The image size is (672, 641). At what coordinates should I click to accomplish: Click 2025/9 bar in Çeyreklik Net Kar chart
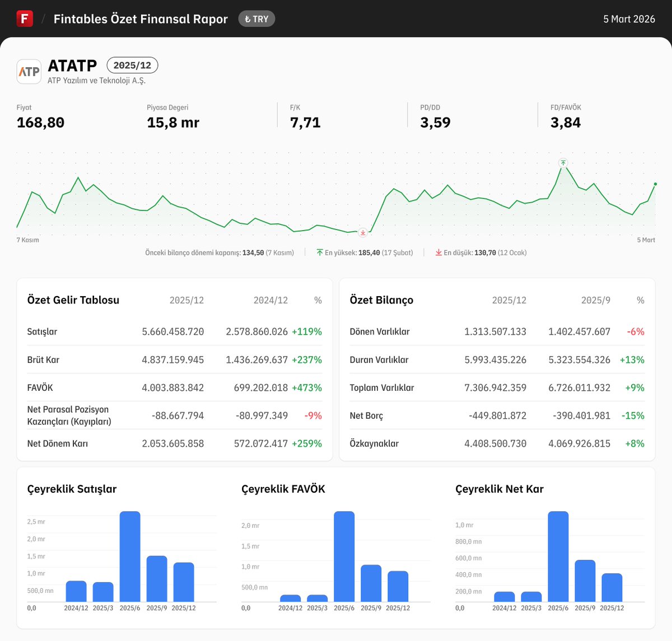[x=585, y=581]
